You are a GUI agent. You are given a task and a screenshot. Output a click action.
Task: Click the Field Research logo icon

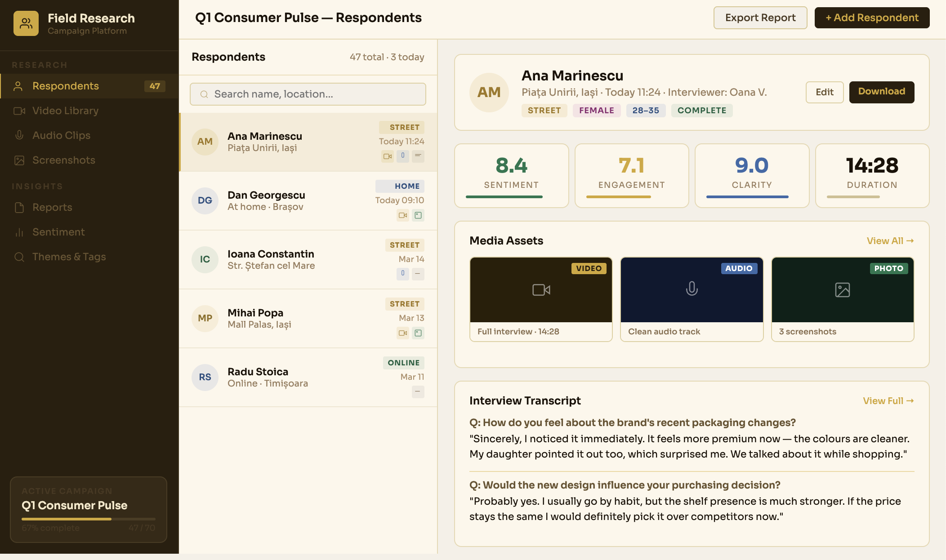[26, 23]
